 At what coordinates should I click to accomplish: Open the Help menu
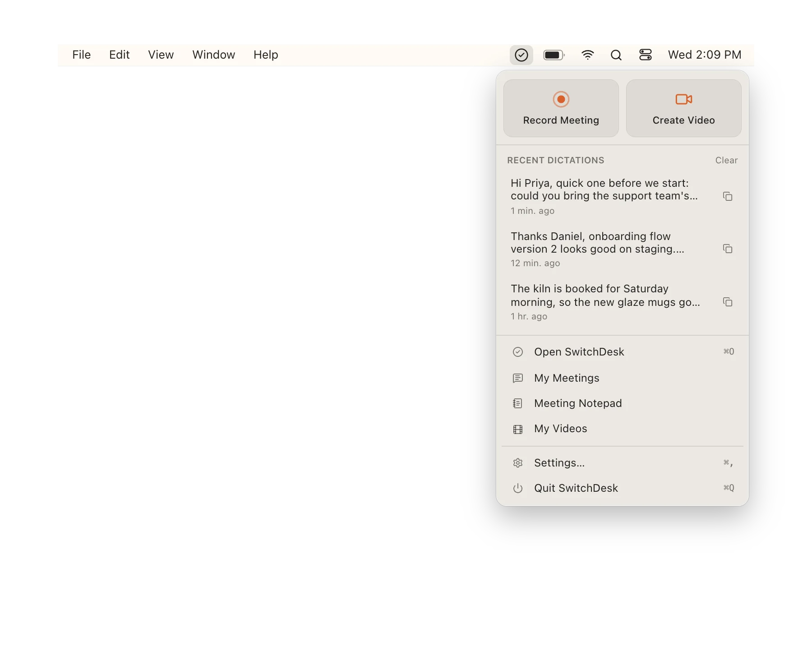click(266, 55)
